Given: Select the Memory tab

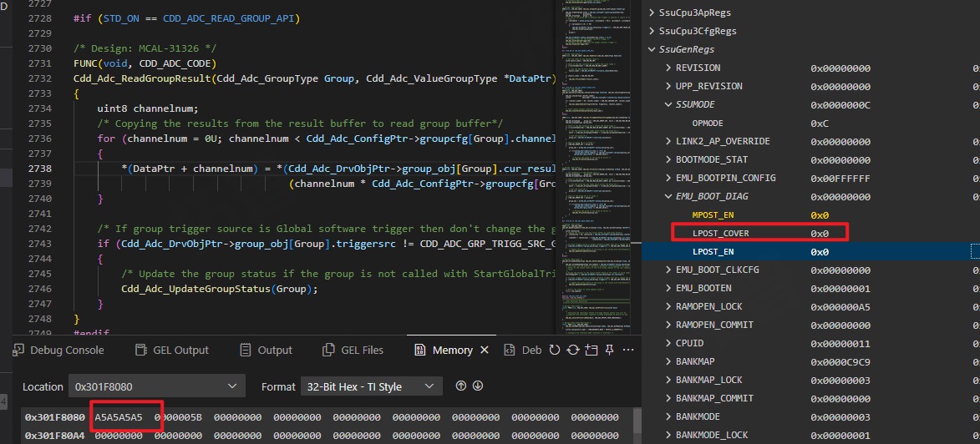Looking at the screenshot, I should 453,351.
